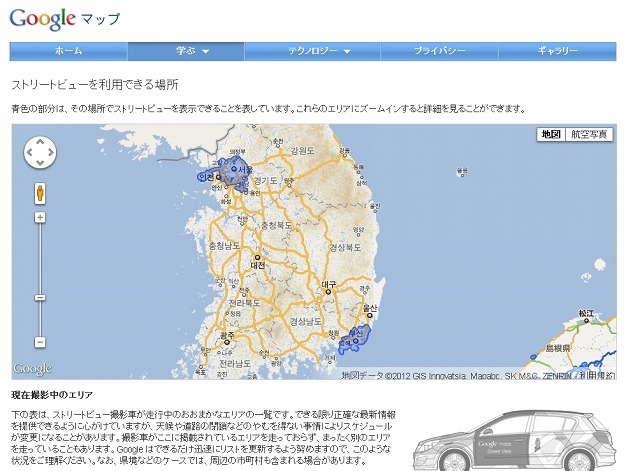Pan the map left with the arrow

click(29, 152)
